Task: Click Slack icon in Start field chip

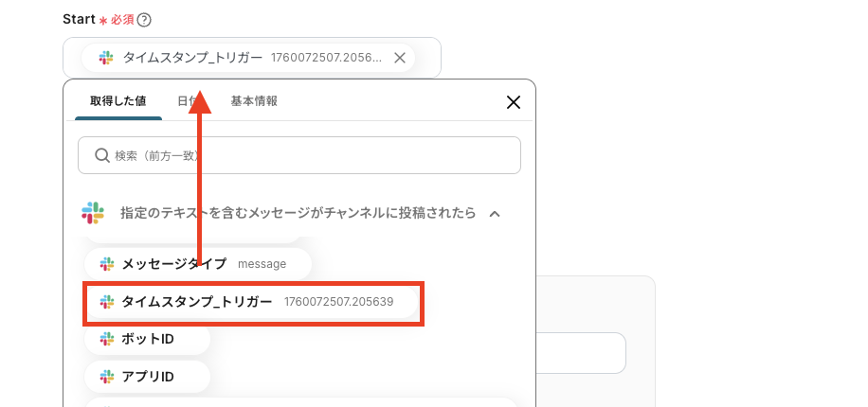Action: pos(106,58)
